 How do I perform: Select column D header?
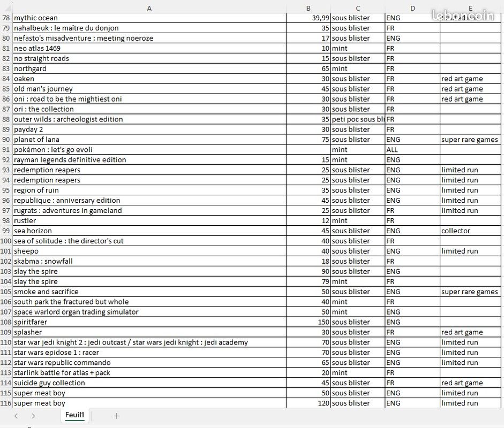(x=412, y=9)
